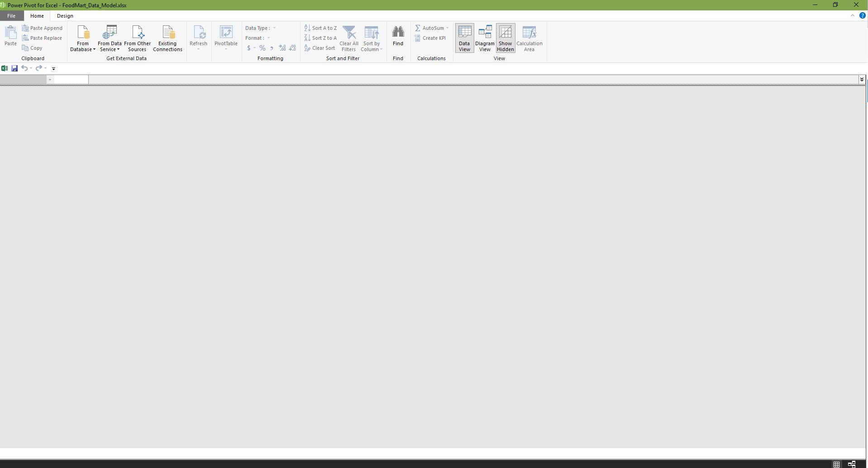Click Copy in Clipboard group
The width and height of the screenshot is (868, 468).
click(32, 48)
